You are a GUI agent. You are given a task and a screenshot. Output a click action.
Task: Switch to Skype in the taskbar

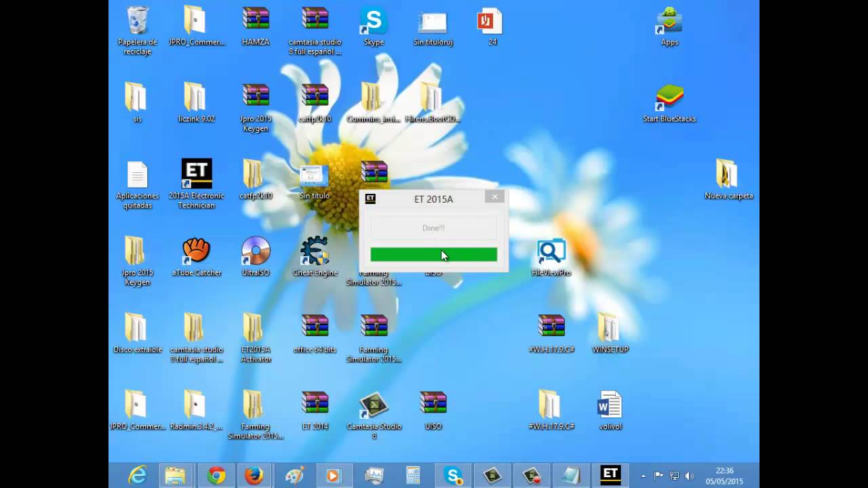[453, 476]
